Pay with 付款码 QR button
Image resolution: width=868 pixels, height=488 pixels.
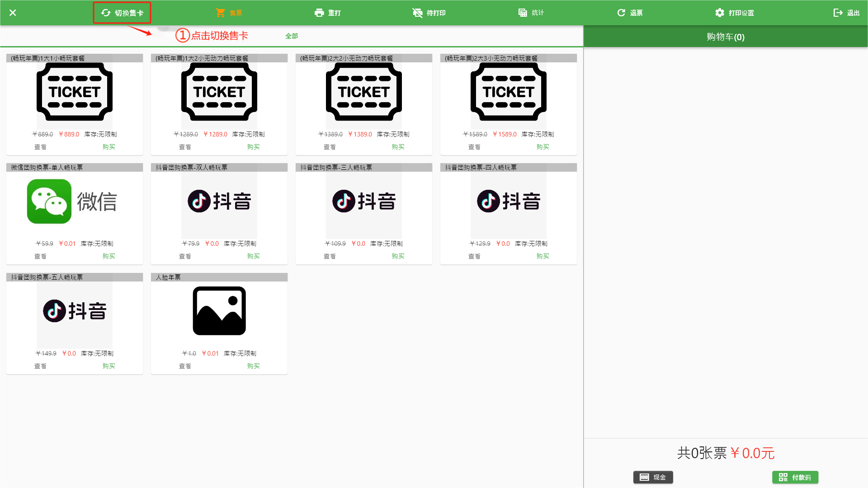[x=795, y=477]
